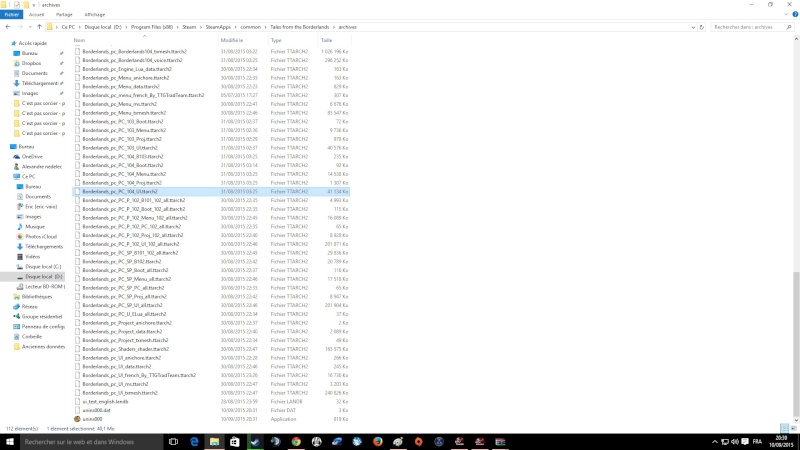The image size is (800, 450).
Task: Click 'SteamApps' in the address path
Action: coord(218,27)
